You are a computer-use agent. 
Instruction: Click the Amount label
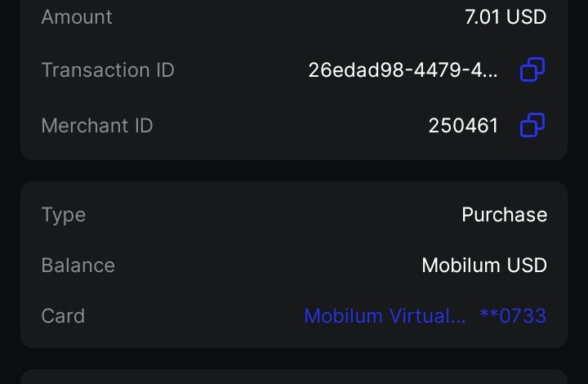[x=77, y=16]
